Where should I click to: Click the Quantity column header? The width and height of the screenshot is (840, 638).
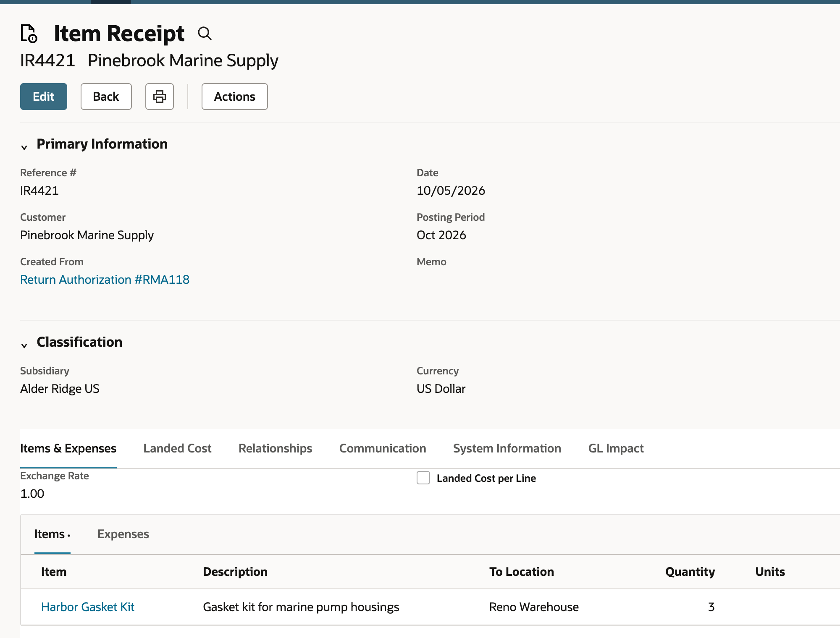[x=690, y=572]
